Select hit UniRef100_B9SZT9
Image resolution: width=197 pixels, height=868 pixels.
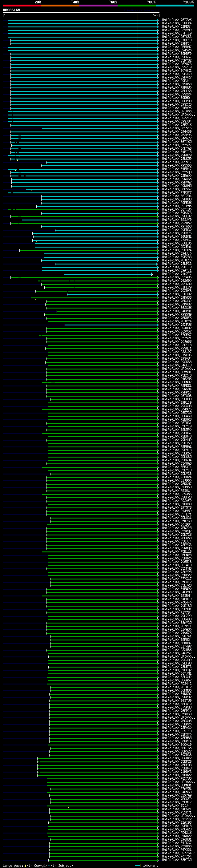(176, 67)
